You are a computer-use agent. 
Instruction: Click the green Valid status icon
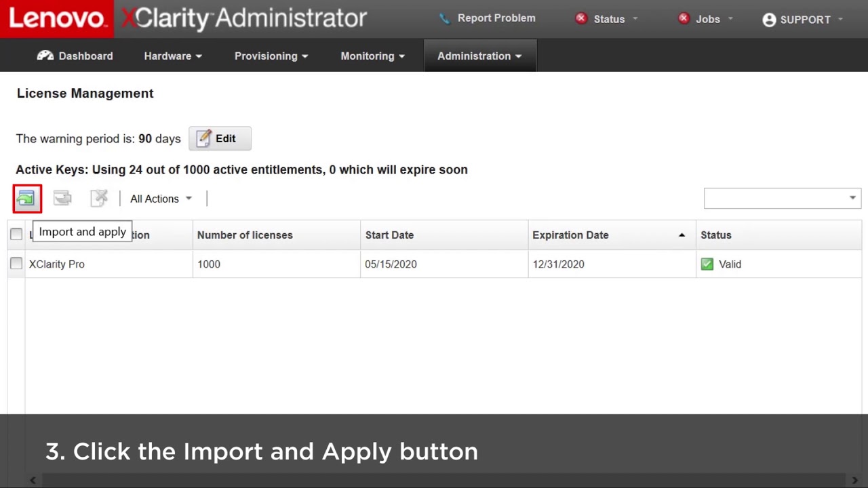tap(707, 264)
